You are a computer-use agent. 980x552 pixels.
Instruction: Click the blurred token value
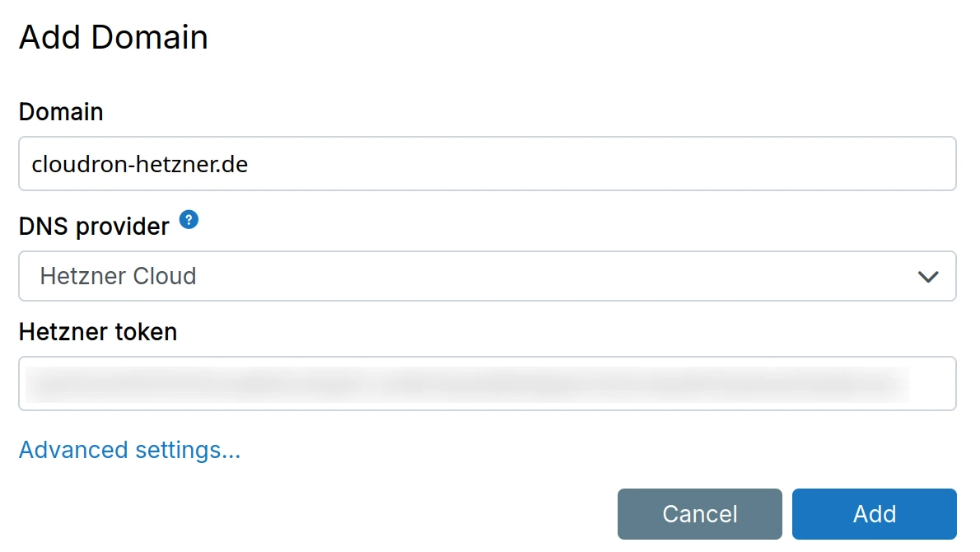point(466,383)
